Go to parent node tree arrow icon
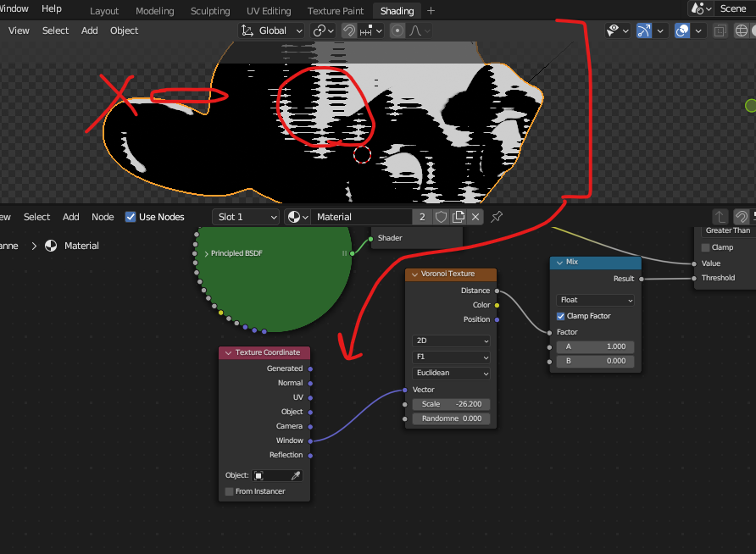The width and height of the screenshot is (756, 554). [720, 217]
